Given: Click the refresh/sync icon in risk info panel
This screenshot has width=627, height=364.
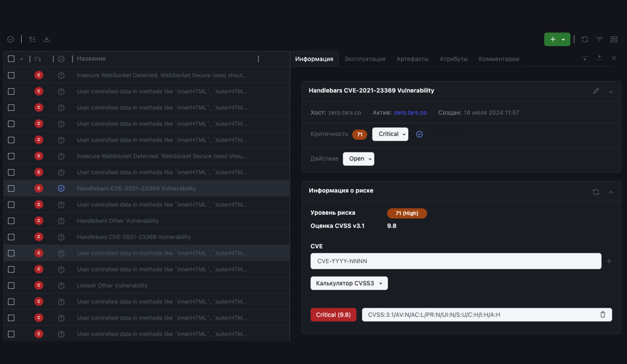Looking at the screenshot, I should (x=596, y=192).
